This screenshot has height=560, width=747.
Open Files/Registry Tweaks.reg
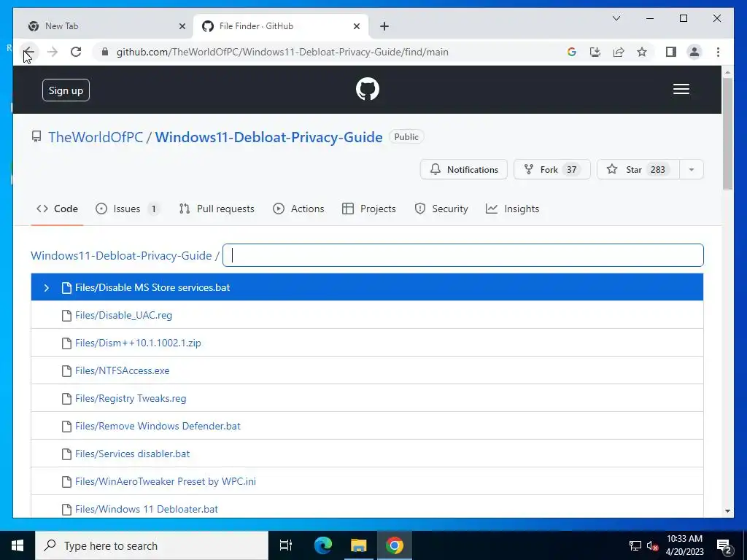click(131, 398)
